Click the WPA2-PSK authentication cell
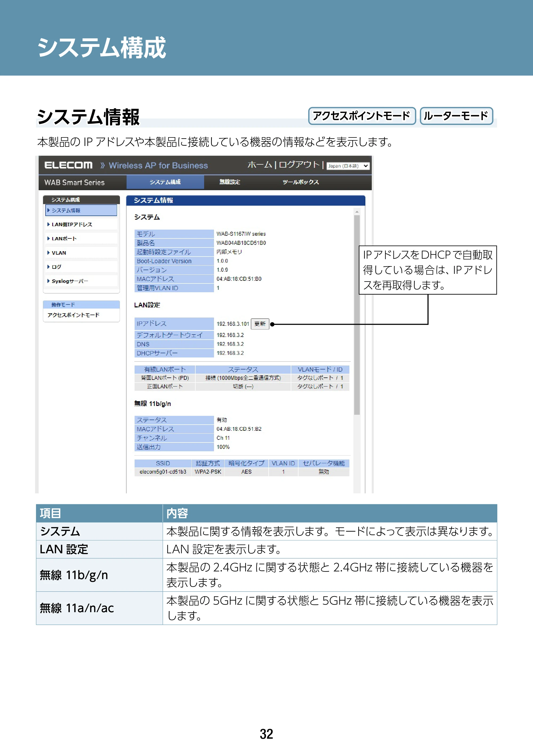Viewport: 533px width, 756px height. click(x=208, y=472)
